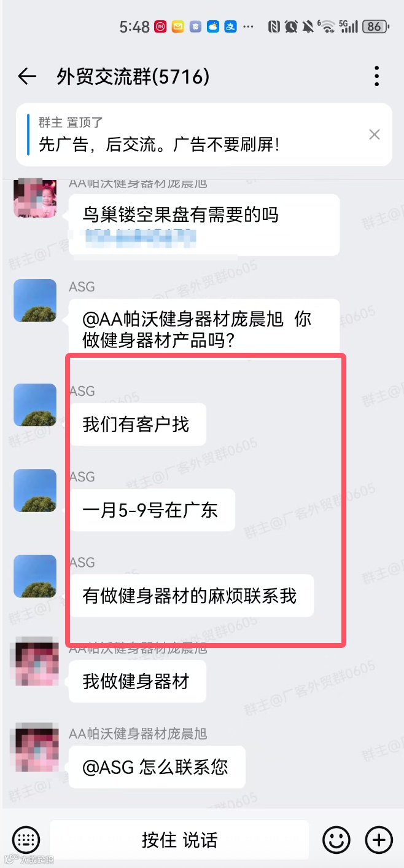The width and height of the screenshot is (404, 868).
Task: Tap the back arrow to leave chat
Action: [x=27, y=77]
